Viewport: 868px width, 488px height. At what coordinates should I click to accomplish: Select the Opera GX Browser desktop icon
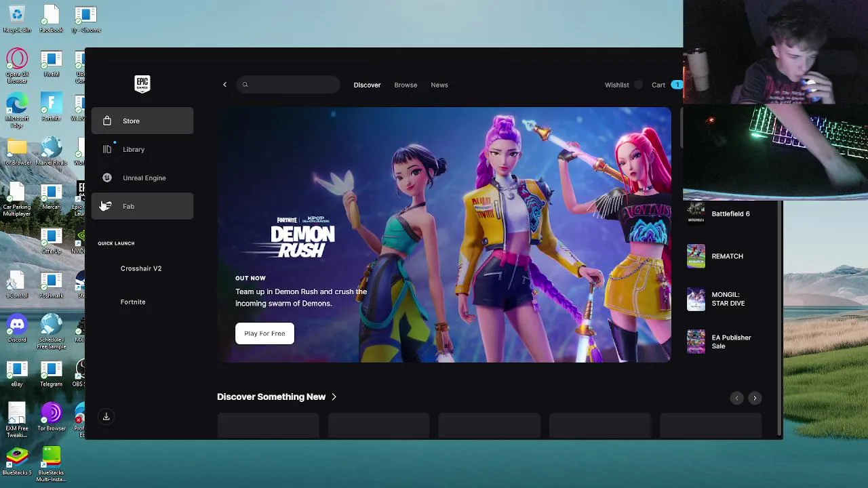[x=17, y=66]
